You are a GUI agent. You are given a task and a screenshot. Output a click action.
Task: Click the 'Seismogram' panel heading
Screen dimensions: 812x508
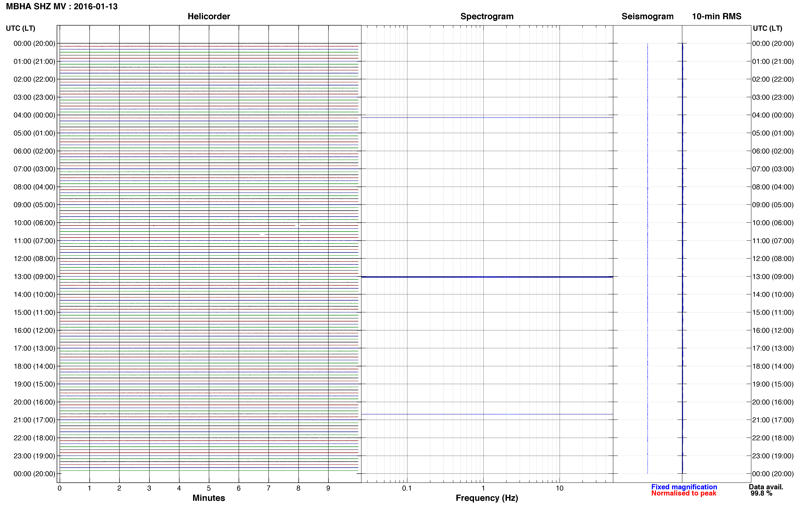(648, 16)
